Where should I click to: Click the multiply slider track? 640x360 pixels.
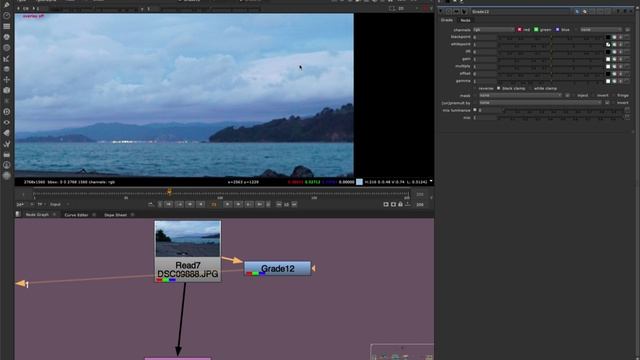[551, 67]
